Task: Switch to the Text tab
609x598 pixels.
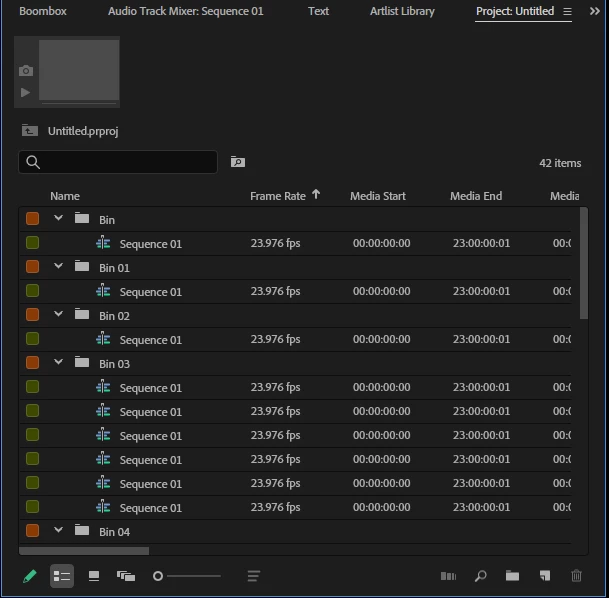Action: tap(318, 11)
